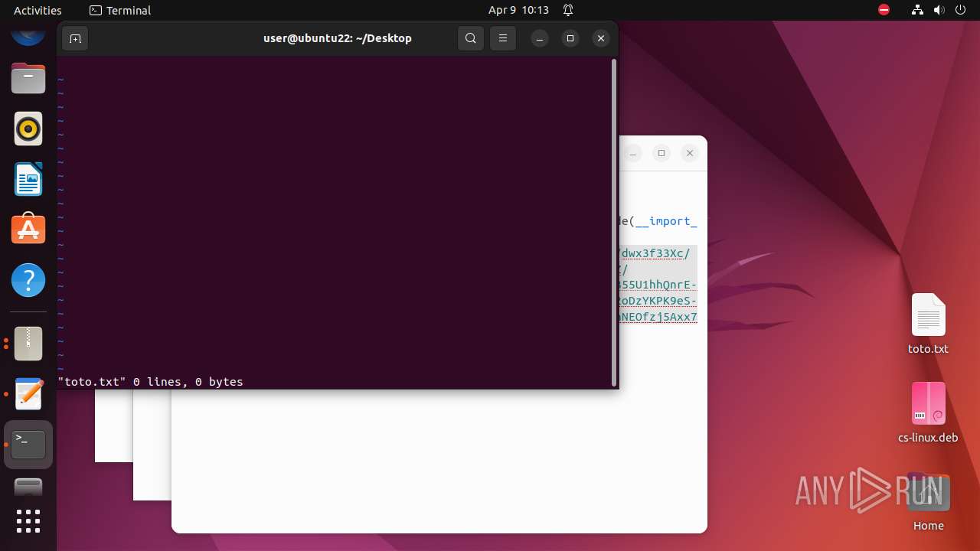Launch Rhythmbox from the dock
The height and width of the screenshot is (551, 980).
pos(28,129)
